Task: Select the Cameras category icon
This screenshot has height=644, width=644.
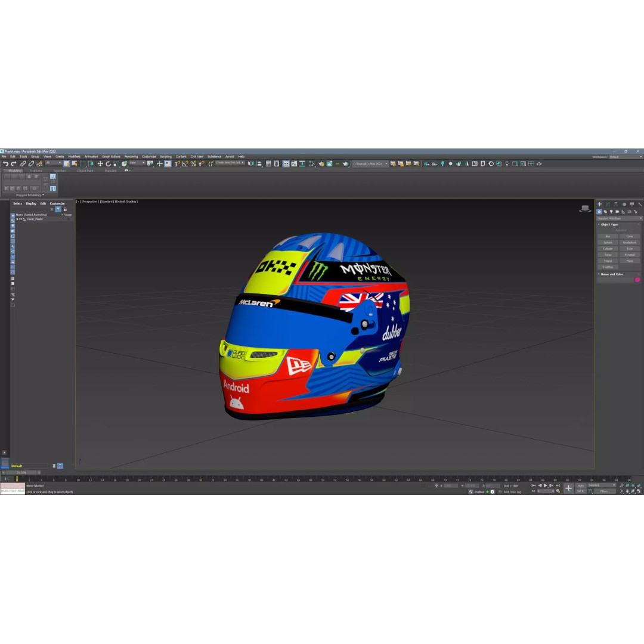Action: point(617,212)
